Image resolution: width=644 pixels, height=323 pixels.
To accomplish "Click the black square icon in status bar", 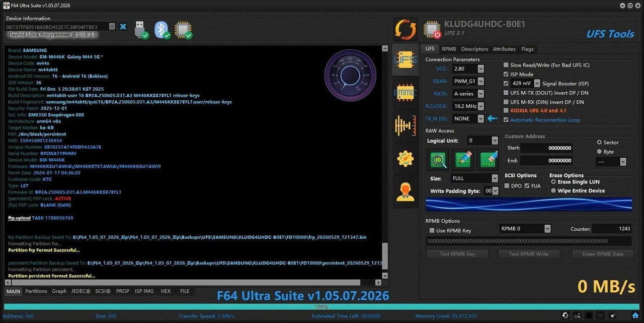I will coord(589,315).
